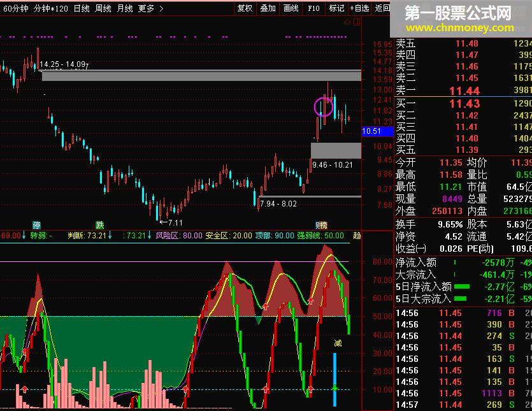Viewport: 532px width, 411px height.
Task: Open the 画线 drawing tools
Action: click(291, 8)
